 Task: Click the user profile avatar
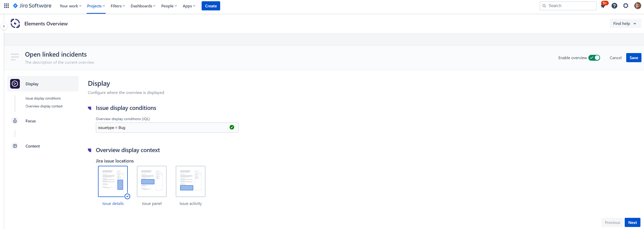click(637, 6)
